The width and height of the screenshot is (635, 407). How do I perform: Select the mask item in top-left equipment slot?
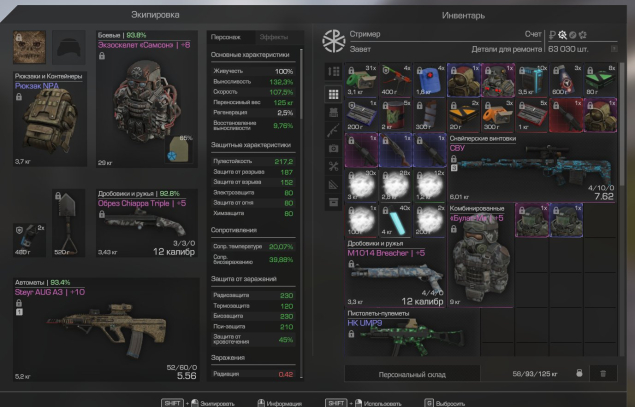pos(29,47)
